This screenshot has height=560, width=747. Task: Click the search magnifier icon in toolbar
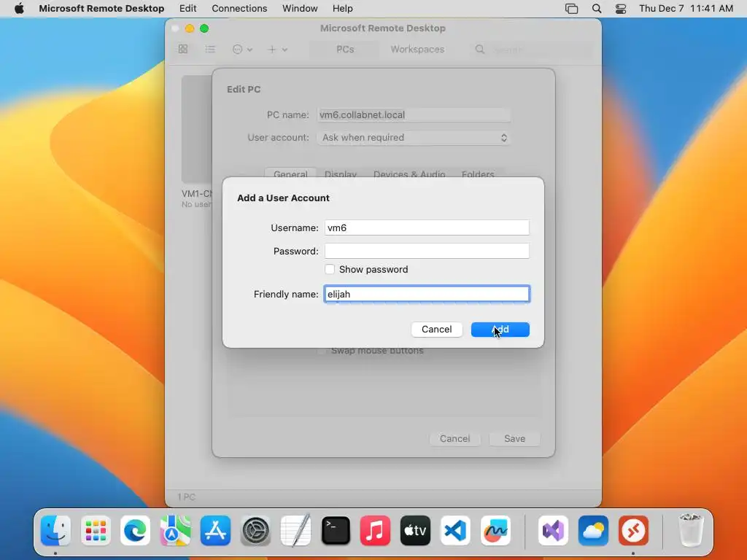pyautogui.click(x=480, y=49)
